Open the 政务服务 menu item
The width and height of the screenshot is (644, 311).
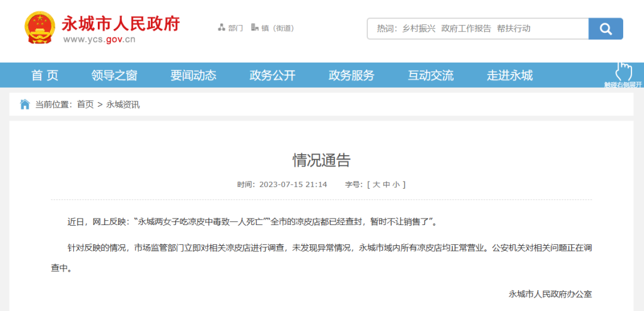[x=352, y=75]
